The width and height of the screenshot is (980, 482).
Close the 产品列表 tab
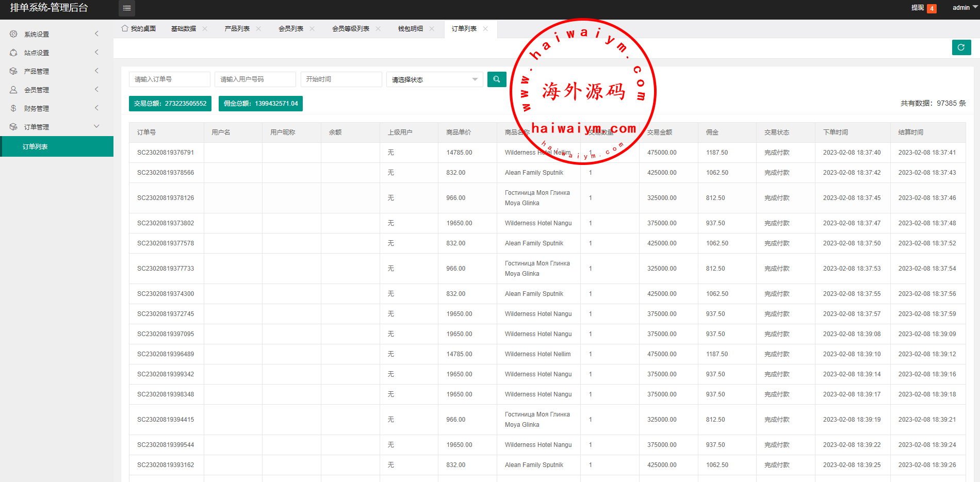258,29
